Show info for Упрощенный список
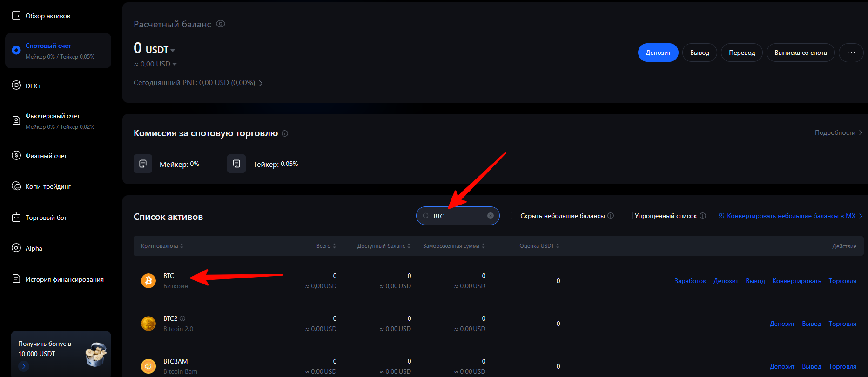This screenshot has height=377, width=868. pyautogui.click(x=703, y=216)
